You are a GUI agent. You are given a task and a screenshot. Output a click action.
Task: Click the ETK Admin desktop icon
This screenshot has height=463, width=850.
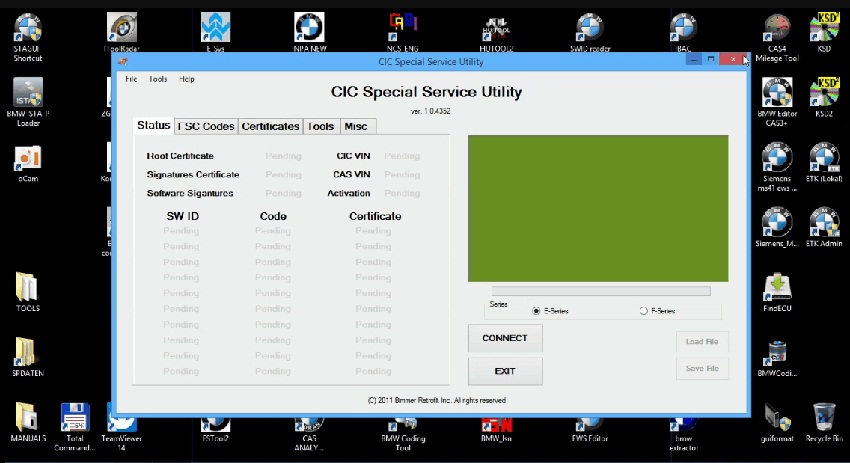[x=824, y=223]
